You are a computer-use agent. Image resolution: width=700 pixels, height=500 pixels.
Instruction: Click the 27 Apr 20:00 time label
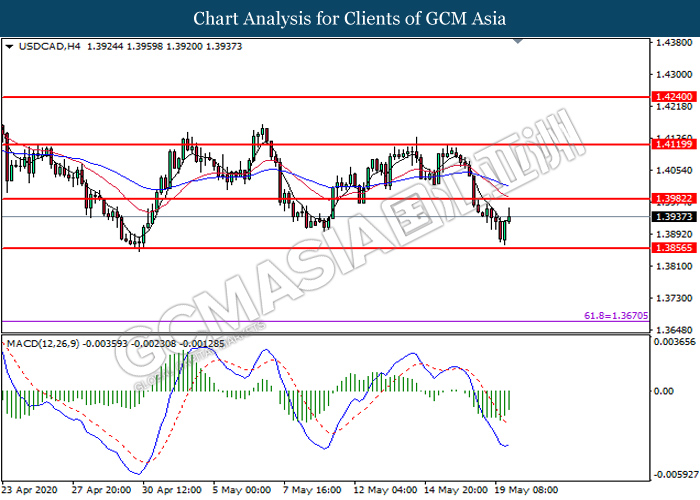click(102, 490)
